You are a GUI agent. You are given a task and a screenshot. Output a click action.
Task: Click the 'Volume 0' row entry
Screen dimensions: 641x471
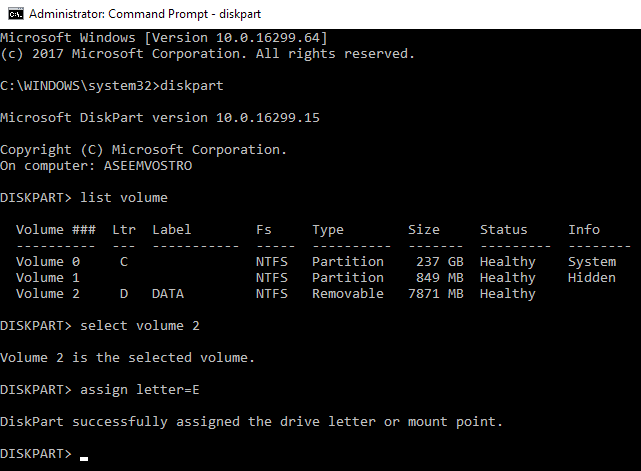tap(48, 261)
